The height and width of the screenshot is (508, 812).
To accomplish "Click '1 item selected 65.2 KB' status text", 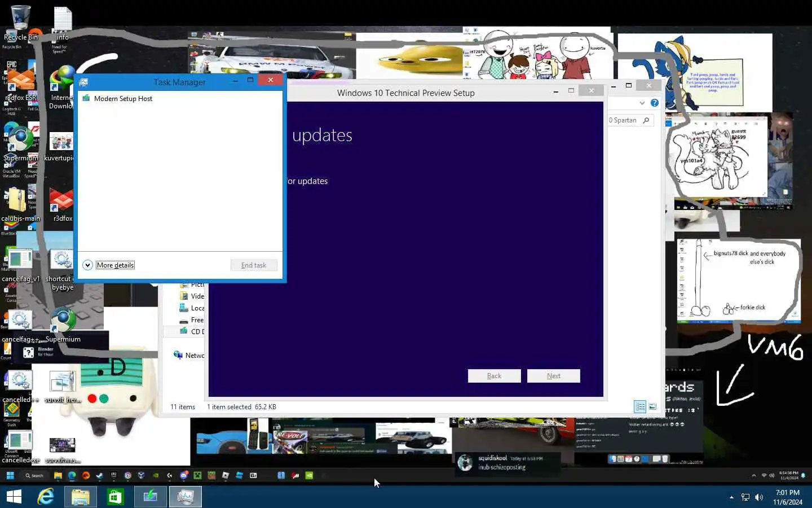I will [241, 407].
